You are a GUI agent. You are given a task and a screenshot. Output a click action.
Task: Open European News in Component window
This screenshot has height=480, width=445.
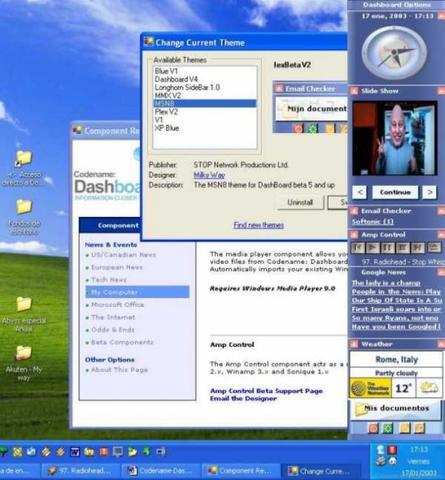pyautogui.click(x=117, y=267)
